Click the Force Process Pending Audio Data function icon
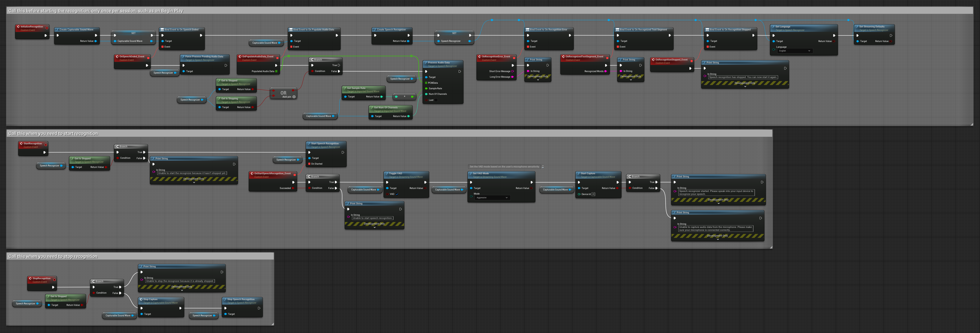The height and width of the screenshot is (333, 980). pos(183,57)
